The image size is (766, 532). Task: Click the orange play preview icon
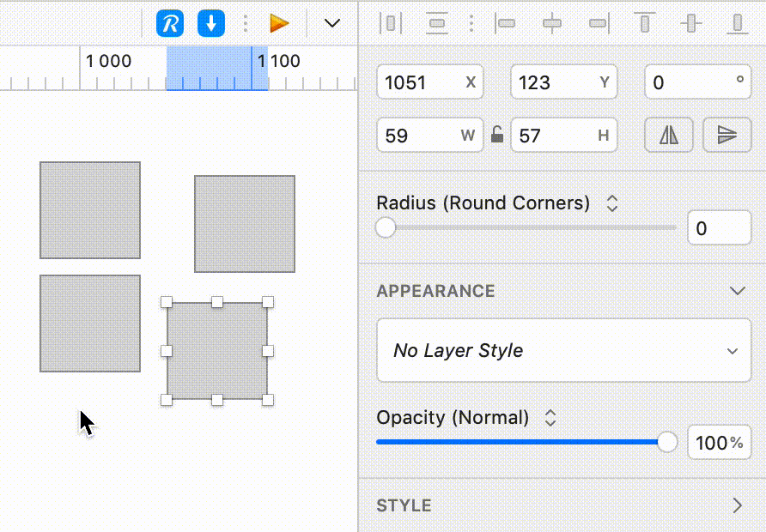point(279,23)
